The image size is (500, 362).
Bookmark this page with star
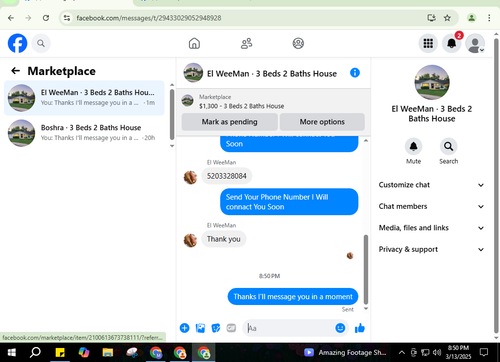pyautogui.click(x=447, y=18)
